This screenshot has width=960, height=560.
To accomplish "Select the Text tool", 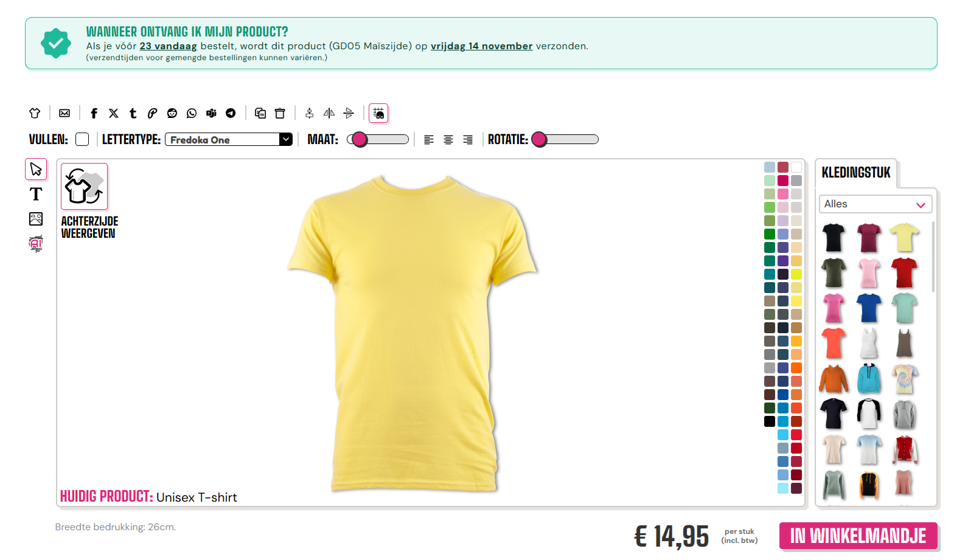I will pos(36,194).
